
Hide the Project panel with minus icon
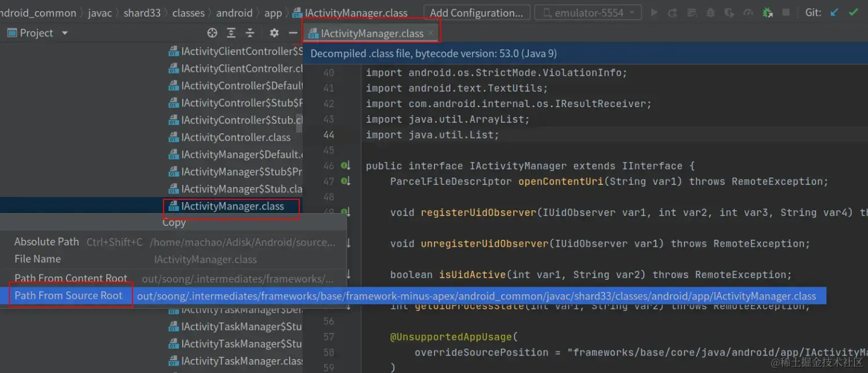[293, 33]
